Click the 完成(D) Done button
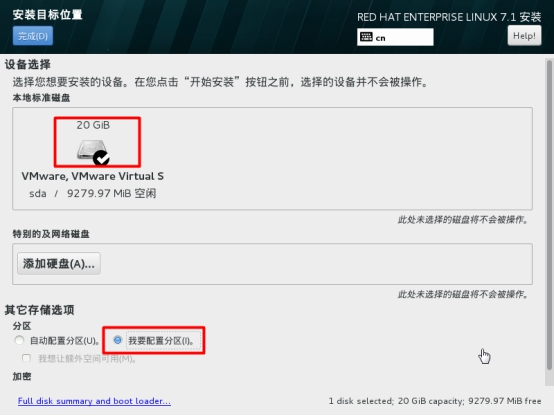 coord(33,36)
